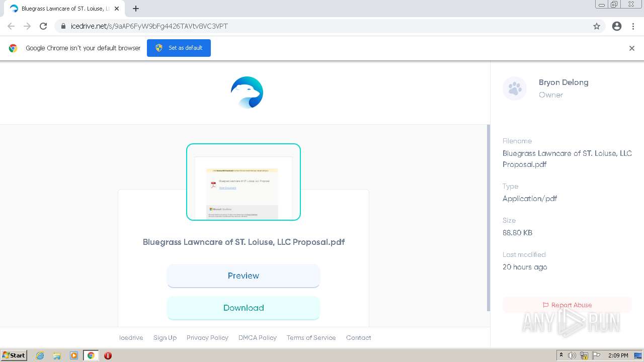Show hidden tray icons arrow
The width and height of the screenshot is (644, 362).
click(561, 355)
